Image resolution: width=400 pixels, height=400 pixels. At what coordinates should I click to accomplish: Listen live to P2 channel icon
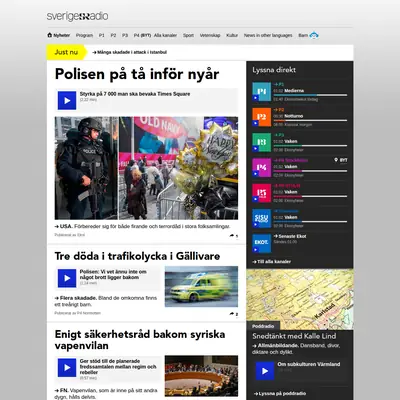pyautogui.click(x=262, y=117)
